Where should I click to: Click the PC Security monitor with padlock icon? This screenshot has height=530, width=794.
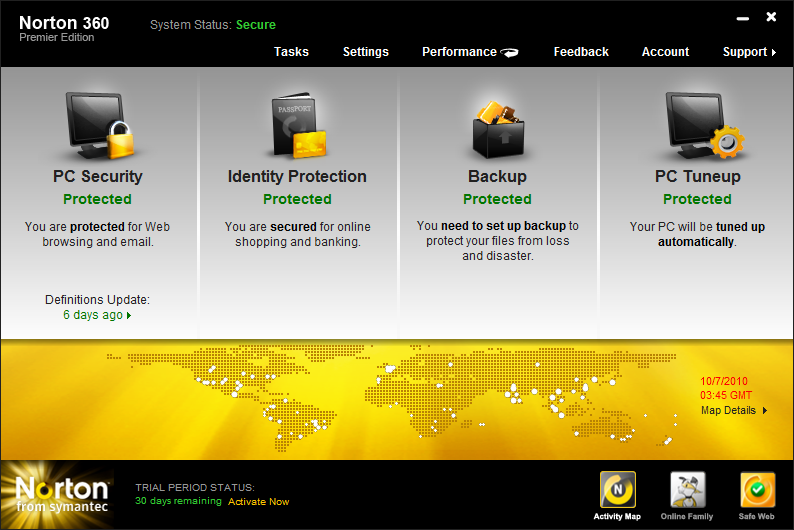[99, 125]
